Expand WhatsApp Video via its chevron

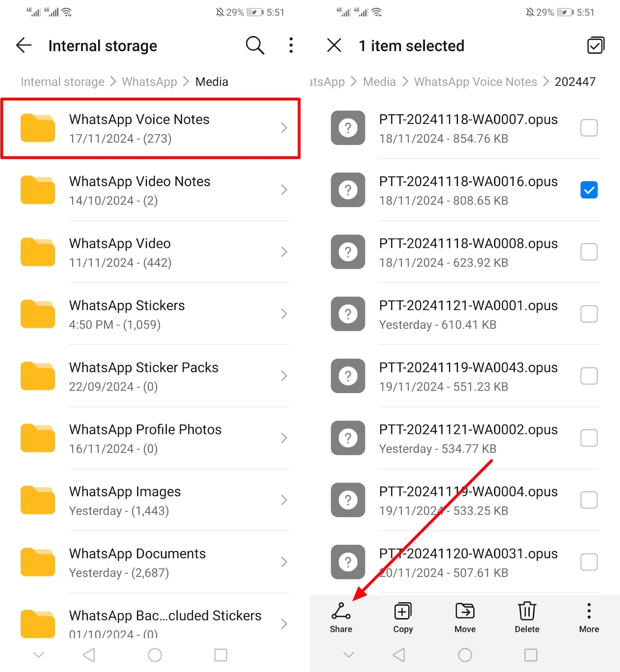284,252
